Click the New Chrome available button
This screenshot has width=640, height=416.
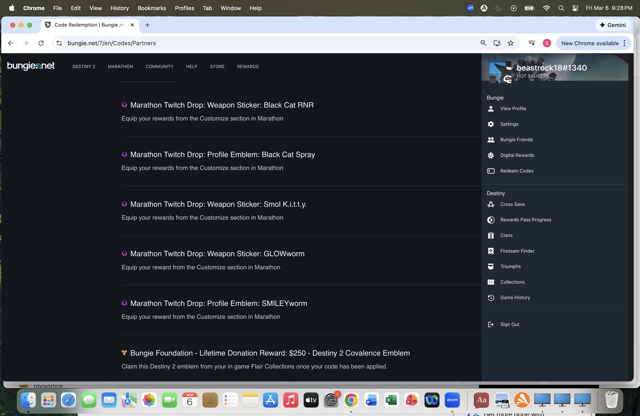tap(589, 43)
